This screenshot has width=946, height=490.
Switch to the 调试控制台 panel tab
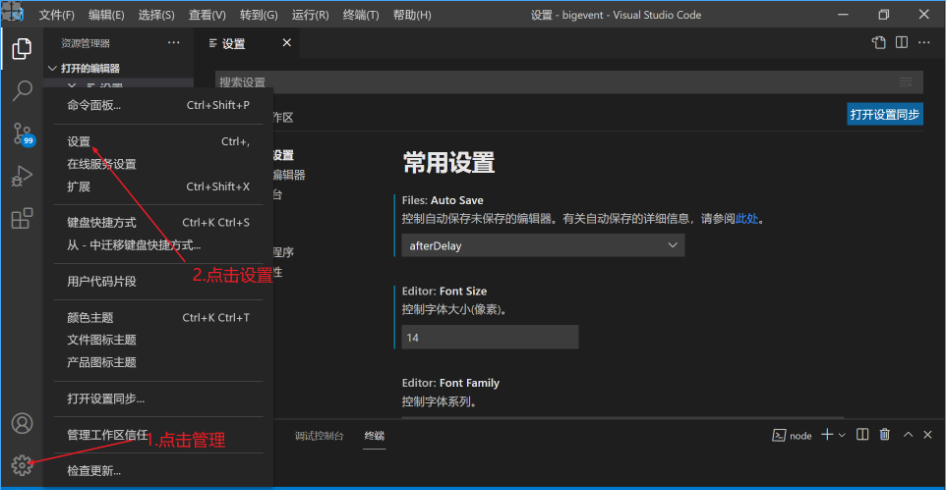(x=320, y=436)
